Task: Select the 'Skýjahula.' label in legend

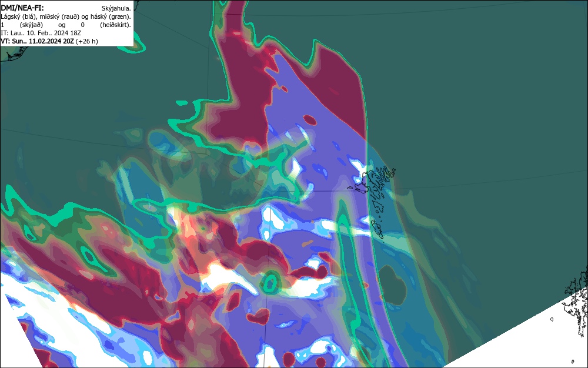Action: [x=116, y=8]
